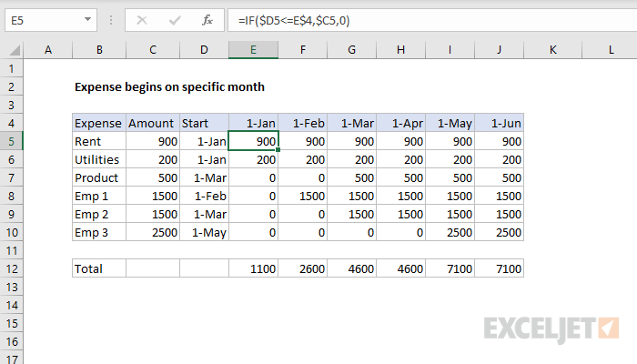Click the selected cell E5 showing 900
The height and width of the screenshot is (364, 637).
(253, 141)
